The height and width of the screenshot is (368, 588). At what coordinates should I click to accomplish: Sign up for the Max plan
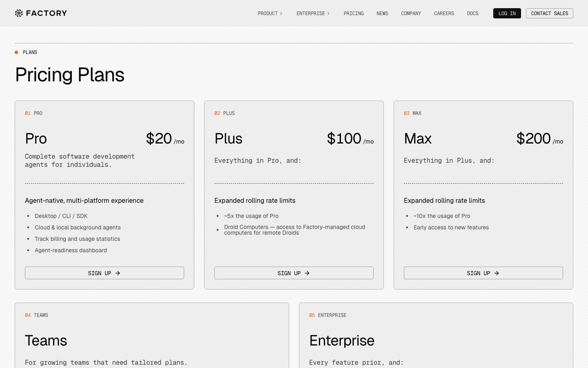pyautogui.click(x=483, y=273)
